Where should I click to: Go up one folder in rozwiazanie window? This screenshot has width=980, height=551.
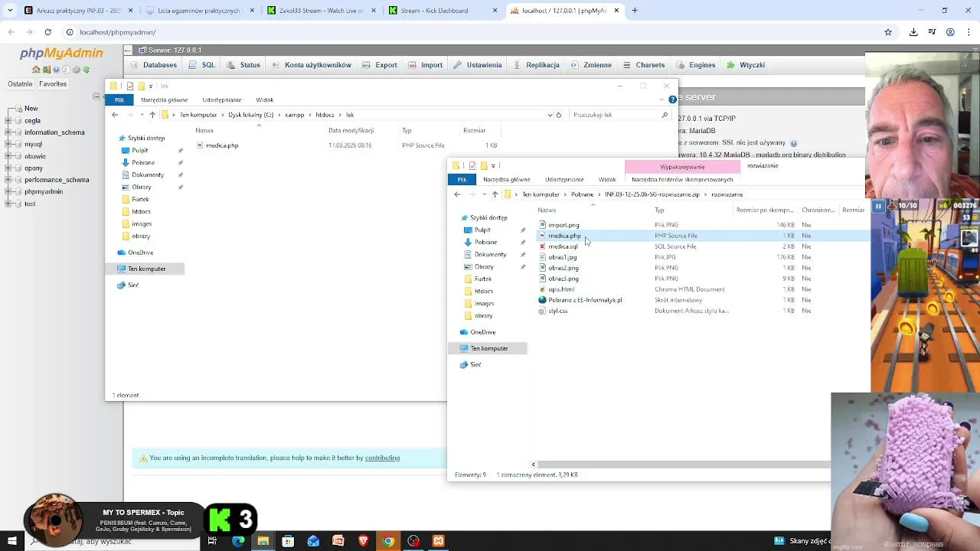(495, 194)
